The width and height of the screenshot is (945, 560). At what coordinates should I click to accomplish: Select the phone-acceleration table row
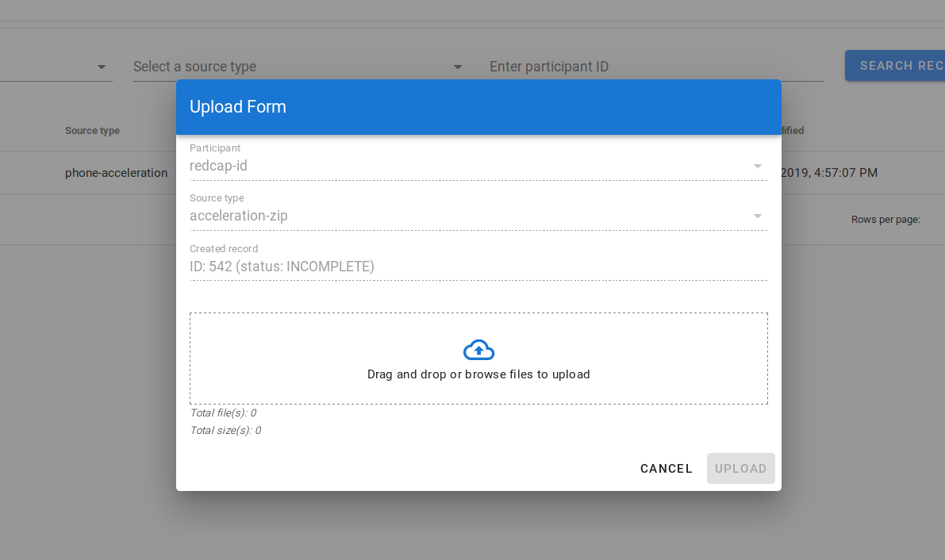pyautogui.click(x=116, y=172)
